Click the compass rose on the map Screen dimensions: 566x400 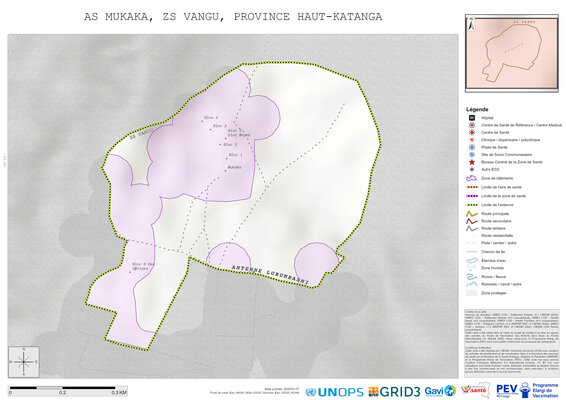click(x=24, y=362)
